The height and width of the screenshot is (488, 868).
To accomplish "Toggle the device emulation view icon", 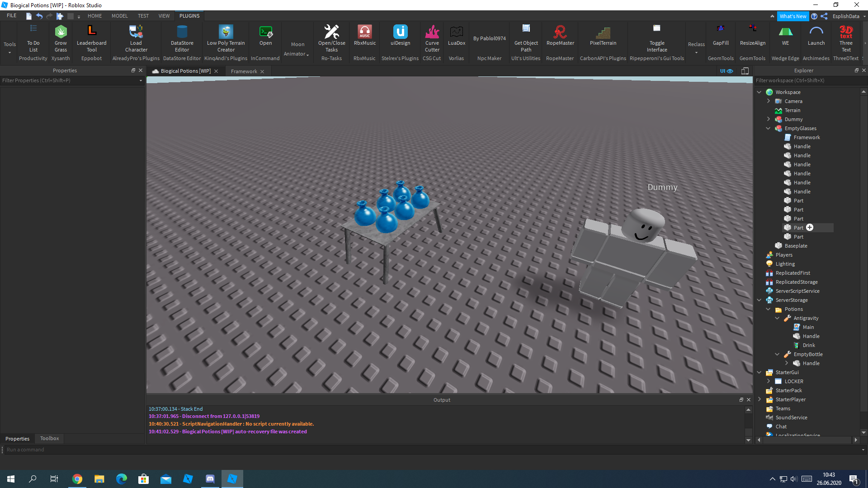I will pyautogui.click(x=745, y=71).
